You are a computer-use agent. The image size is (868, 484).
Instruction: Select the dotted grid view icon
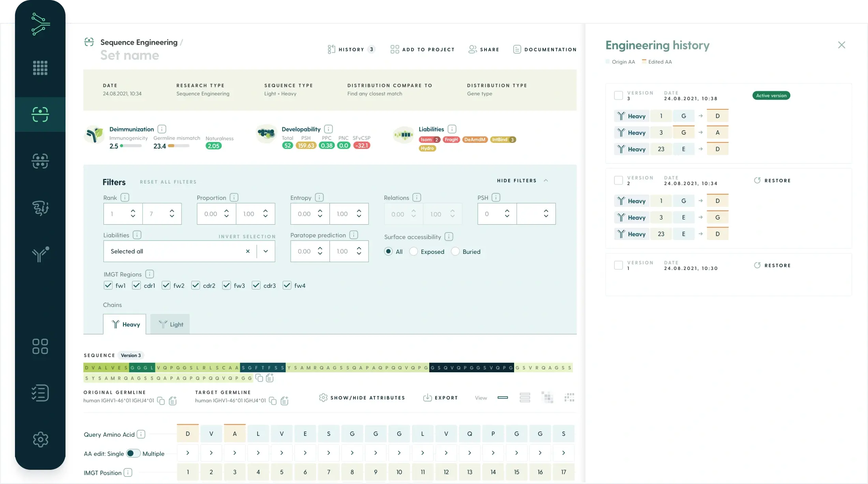tap(569, 398)
